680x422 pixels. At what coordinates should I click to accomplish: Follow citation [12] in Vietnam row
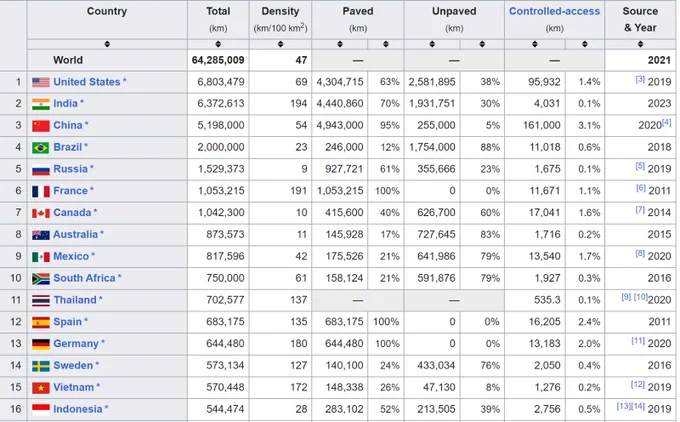click(638, 385)
